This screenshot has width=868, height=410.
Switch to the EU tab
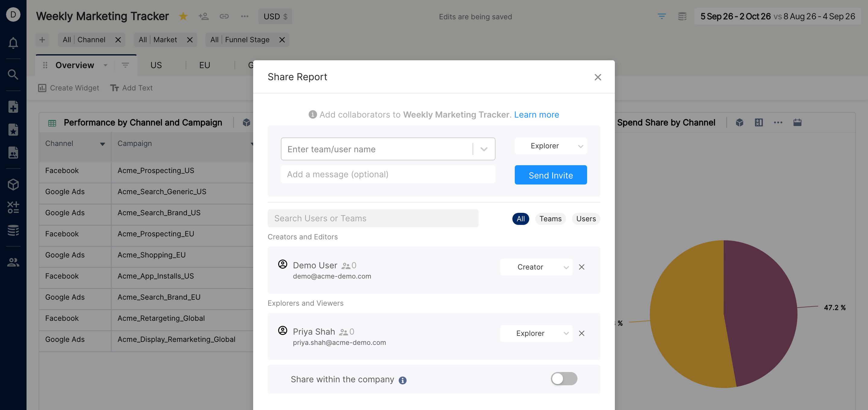pos(205,65)
